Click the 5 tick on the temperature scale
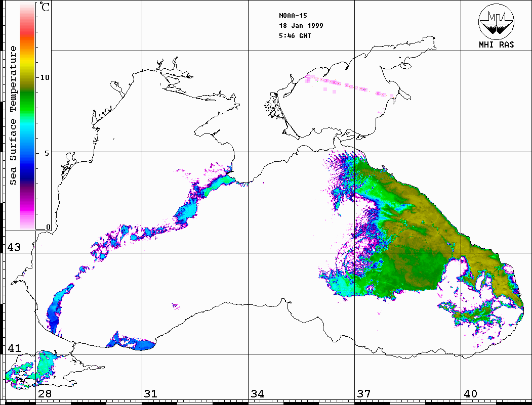This screenshot has width=532, height=405. click(47, 153)
